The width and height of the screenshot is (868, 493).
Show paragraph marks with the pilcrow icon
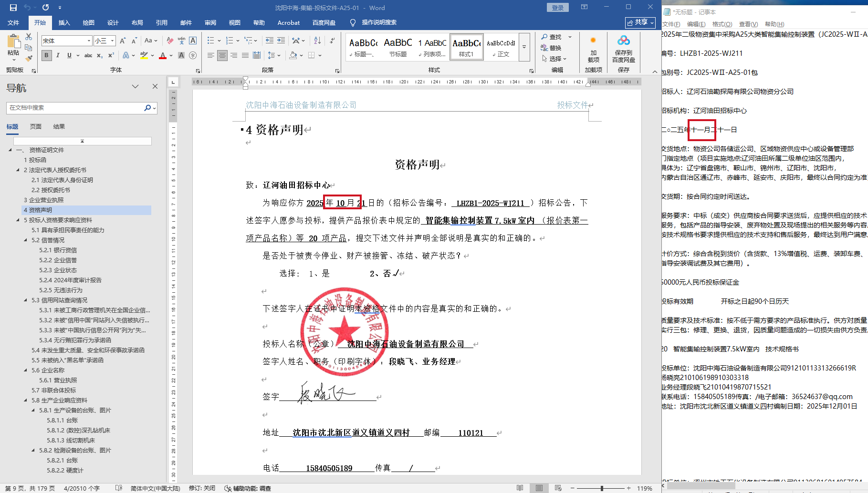tap(332, 41)
